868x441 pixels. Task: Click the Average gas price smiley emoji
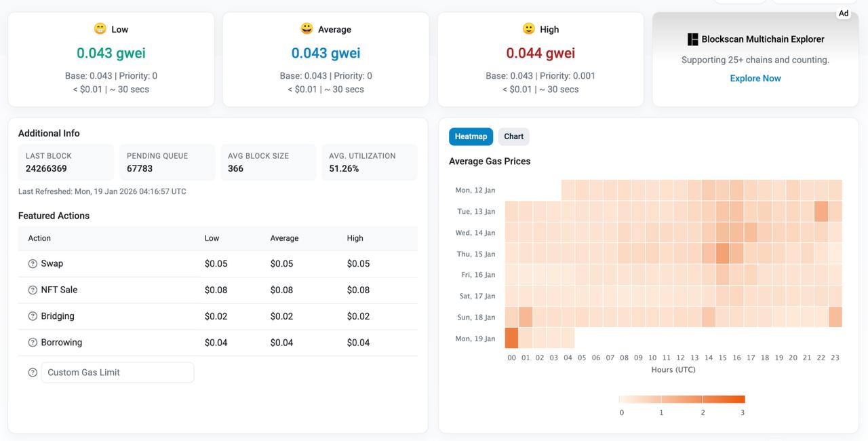pos(307,28)
